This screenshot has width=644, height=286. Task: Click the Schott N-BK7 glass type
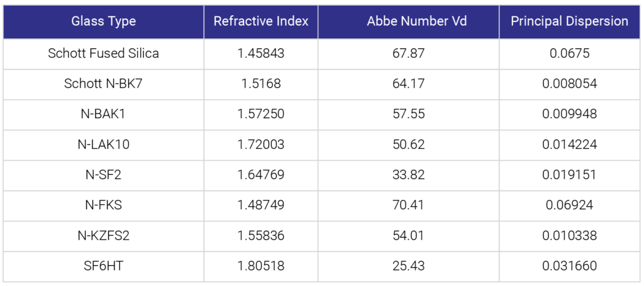(x=104, y=84)
